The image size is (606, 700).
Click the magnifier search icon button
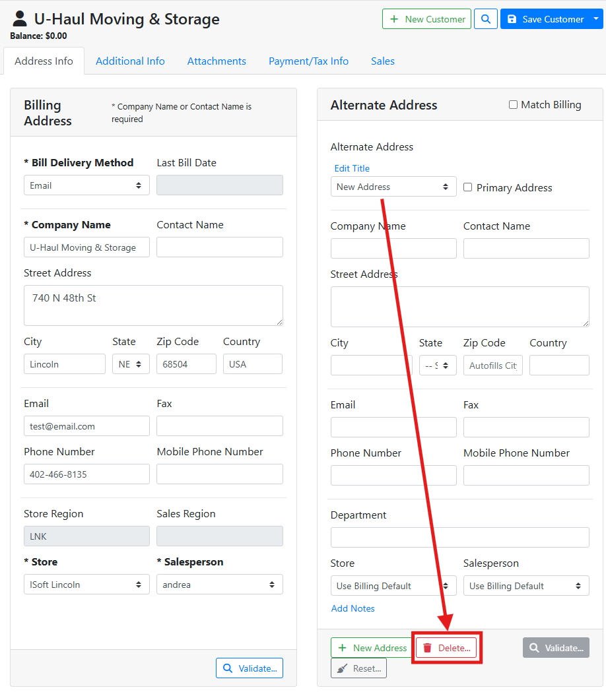[x=485, y=19]
